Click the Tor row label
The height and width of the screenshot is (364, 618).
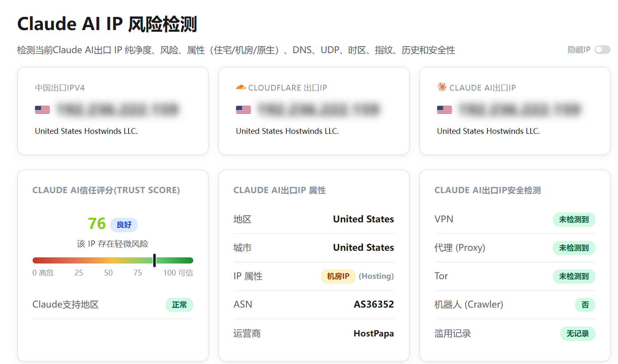441,276
